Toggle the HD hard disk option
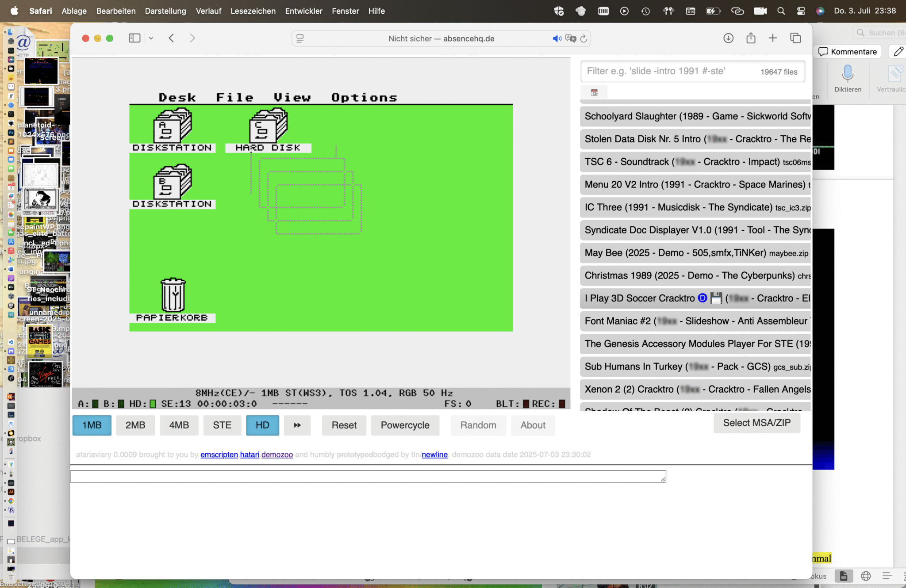 point(262,425)
